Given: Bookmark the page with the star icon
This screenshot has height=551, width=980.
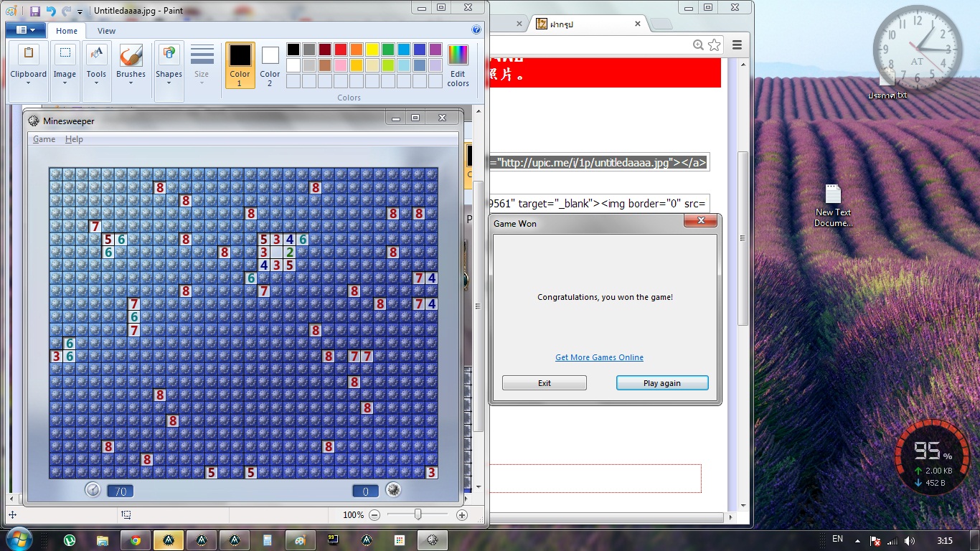Looking at the screenshot, I should coord(714,45).
